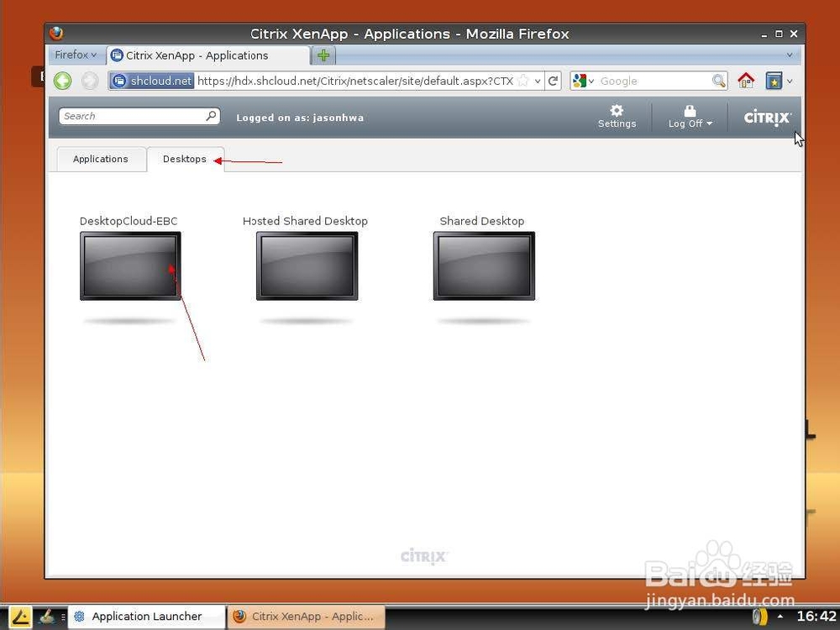This screenshot has height=630, width=840.
Task: Switch to the Applications tab
Action: 101,159
